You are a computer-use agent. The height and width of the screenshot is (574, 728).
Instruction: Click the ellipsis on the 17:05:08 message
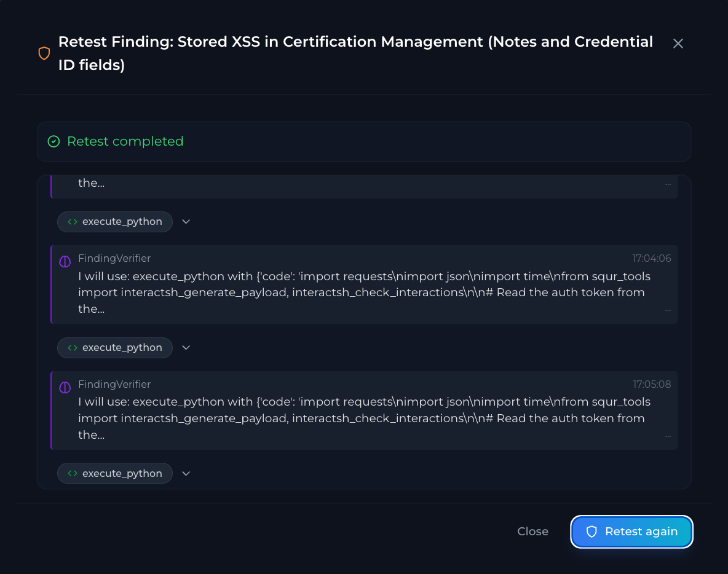coord(668,436)
